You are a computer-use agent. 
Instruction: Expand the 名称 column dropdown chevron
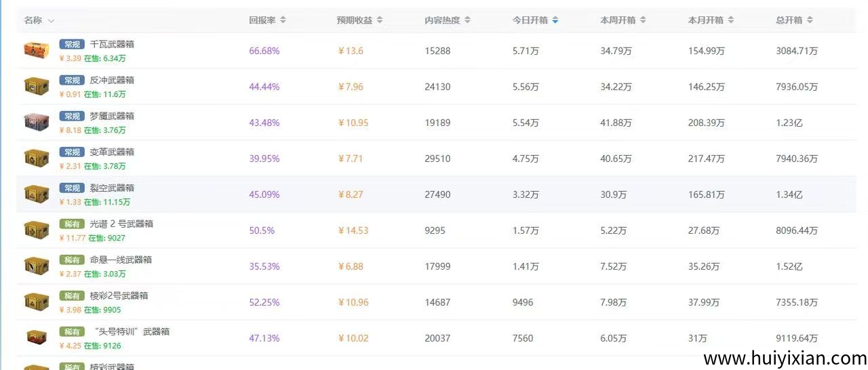tap(52, 21)
